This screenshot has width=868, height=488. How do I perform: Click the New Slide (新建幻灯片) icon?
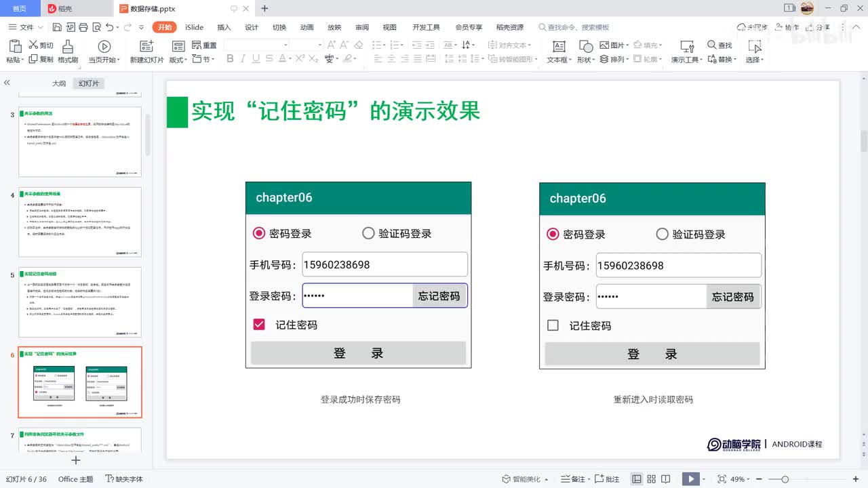pyautogui.click(x=146, y=46)
